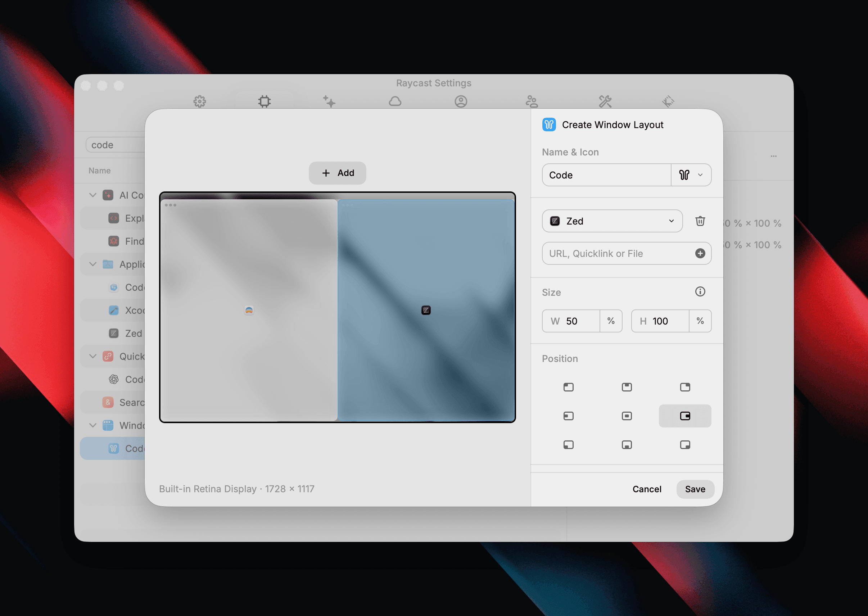This screenshot has height=616, width=868.
Task: Select top-right position icon
Action: (x=685, y=387)
